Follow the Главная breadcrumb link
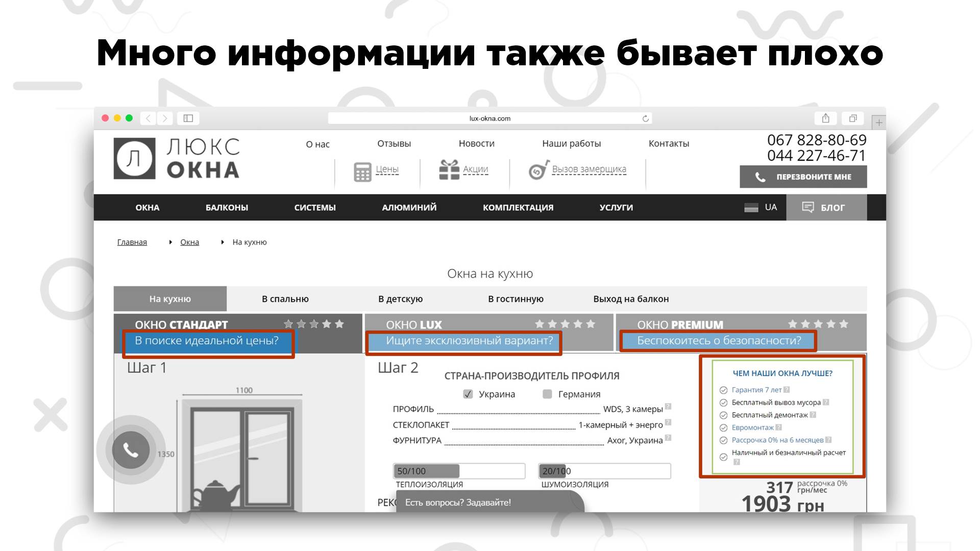 [x=132, y=242]
